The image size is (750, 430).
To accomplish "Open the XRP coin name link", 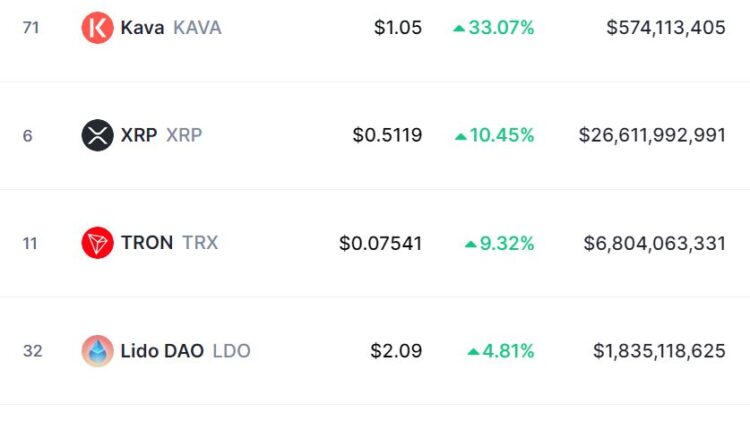I will pyautogui.click(x=139, y=135).
